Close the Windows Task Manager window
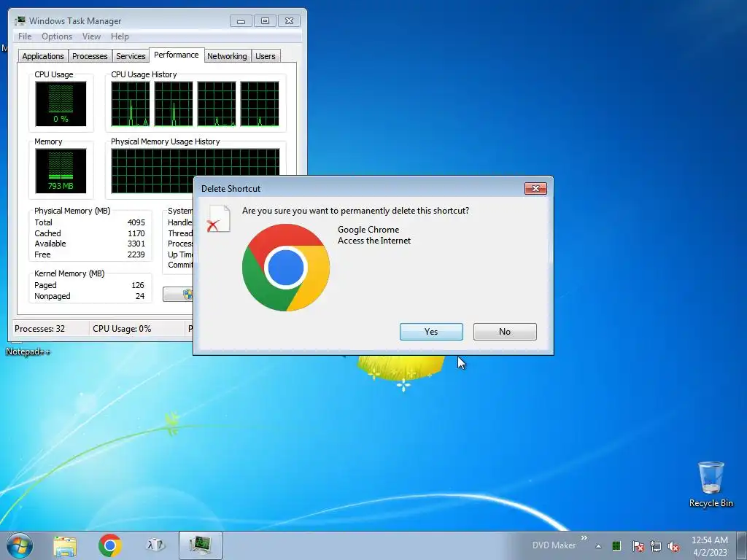 (x=289, y=21)
